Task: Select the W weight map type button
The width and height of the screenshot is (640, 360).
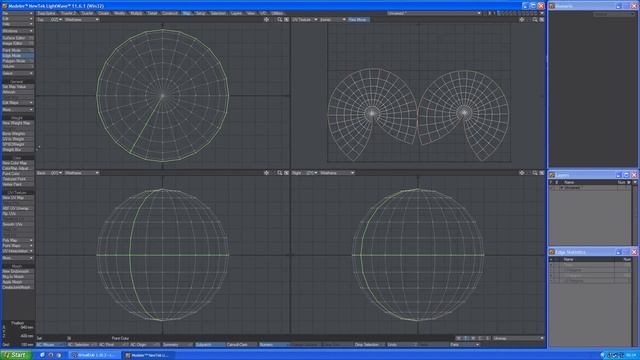Action: [459, 338]
